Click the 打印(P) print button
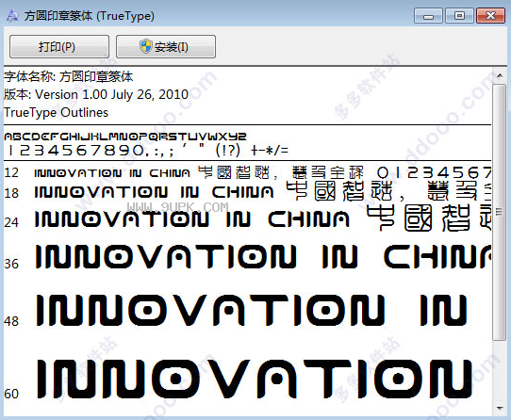Viewport: 511px width, 420px height. [x=59, y=47]
